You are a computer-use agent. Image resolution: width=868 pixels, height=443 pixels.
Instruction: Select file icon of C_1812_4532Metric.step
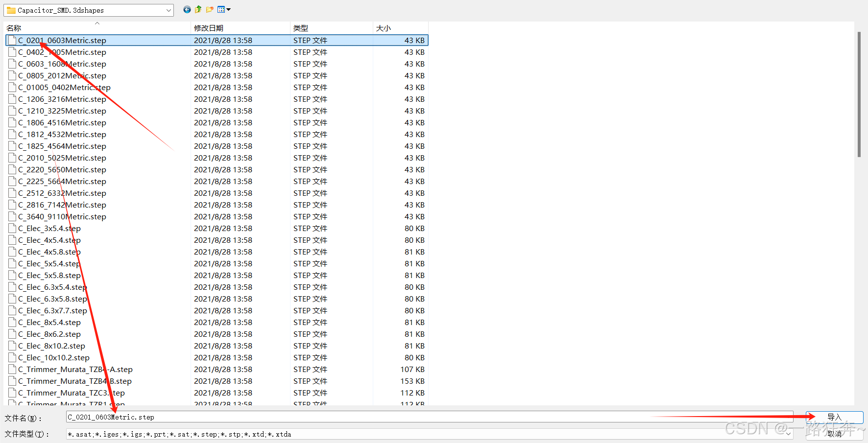pyautogui.click(x=12, y=134)
